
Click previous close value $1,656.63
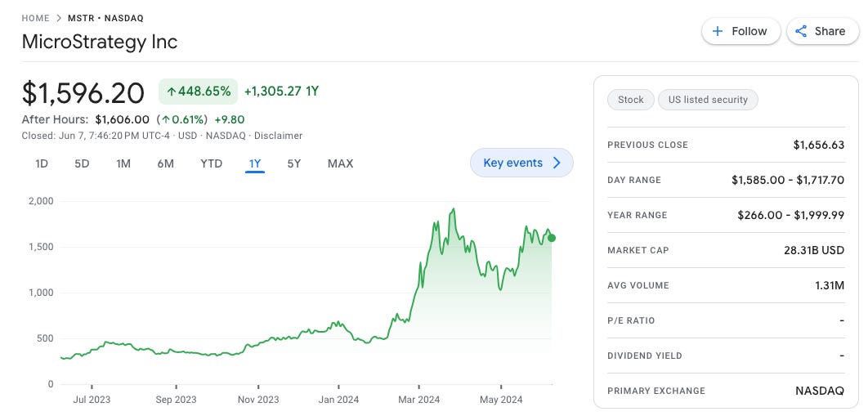click(819, 145)
